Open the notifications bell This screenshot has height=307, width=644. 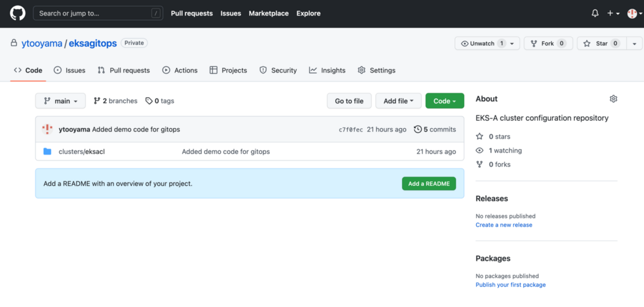pos(595,13)
